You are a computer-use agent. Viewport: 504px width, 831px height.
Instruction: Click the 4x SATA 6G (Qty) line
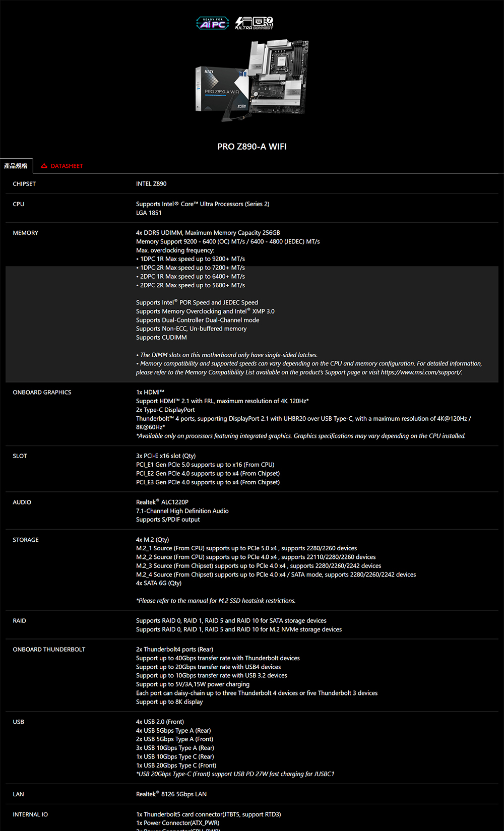[x=159, y=583]
